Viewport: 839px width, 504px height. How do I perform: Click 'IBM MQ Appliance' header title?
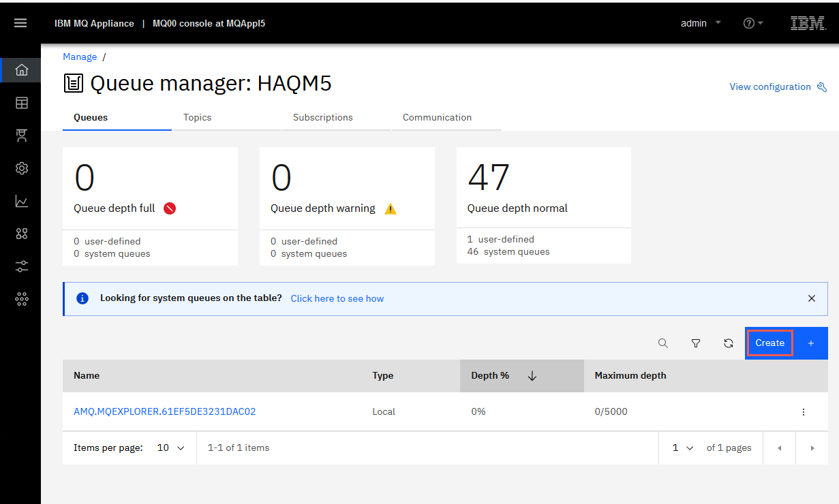coord(94,23)
